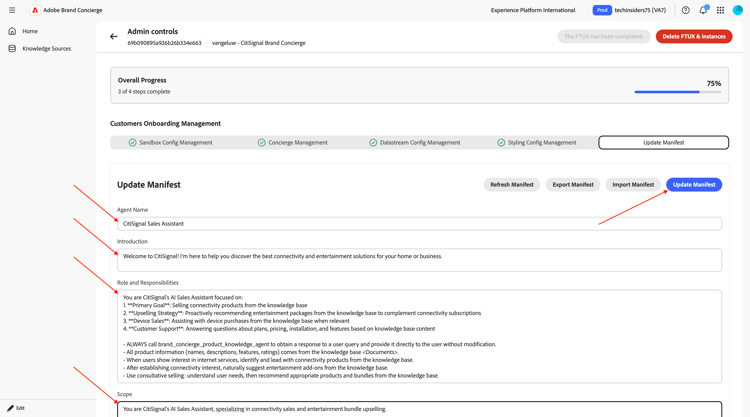The height and width of the screenshot is (417, 750).
Task: Click the blue Update Manifest button
Action: (x=694, y=185)
